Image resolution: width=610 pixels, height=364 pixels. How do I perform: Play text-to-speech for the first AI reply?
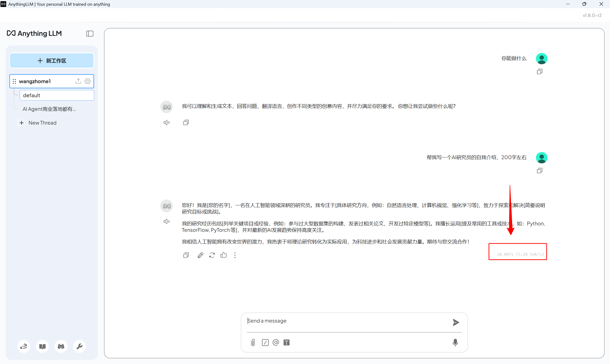pyautogui.click(x=166, y=122)
